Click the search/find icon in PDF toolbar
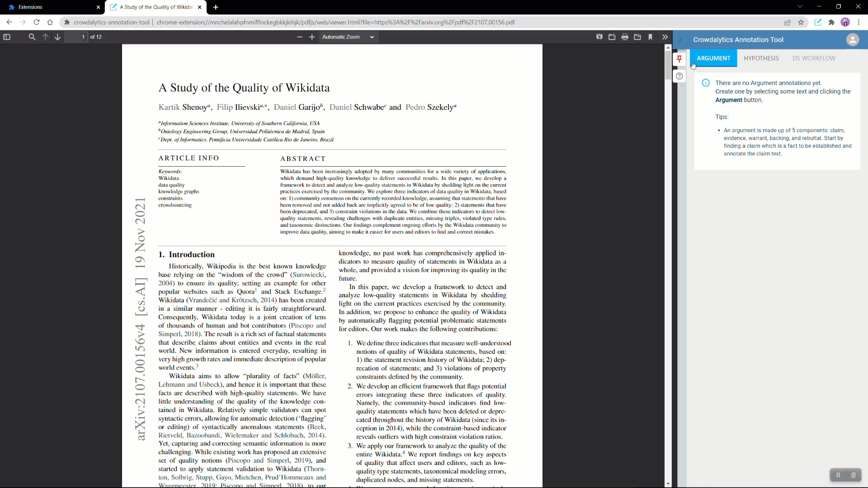868x488 pixels. 32,37
